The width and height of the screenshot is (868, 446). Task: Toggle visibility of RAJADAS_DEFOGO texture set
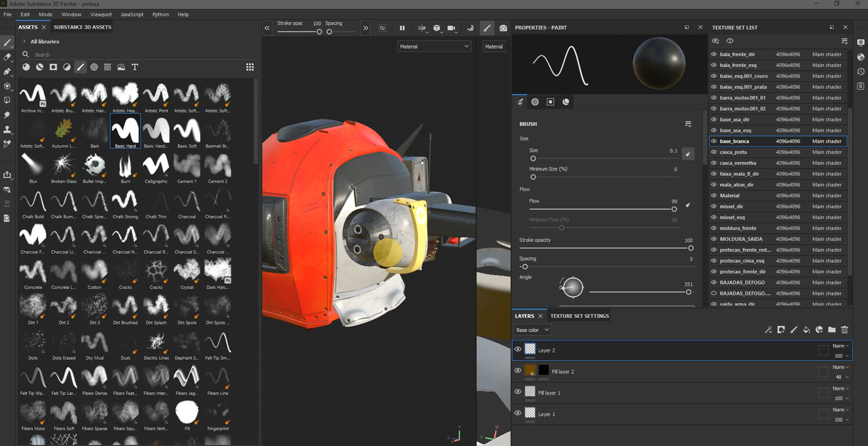coord(714,282)
